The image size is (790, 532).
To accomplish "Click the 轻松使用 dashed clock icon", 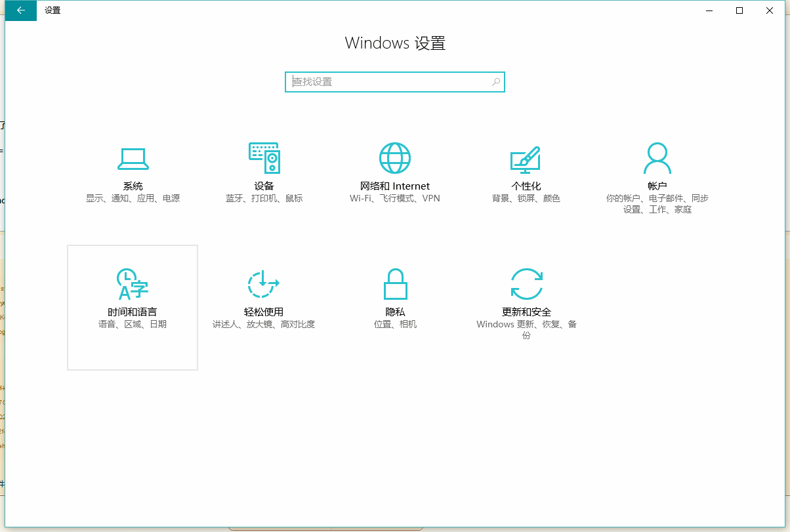I will point(264,284).
